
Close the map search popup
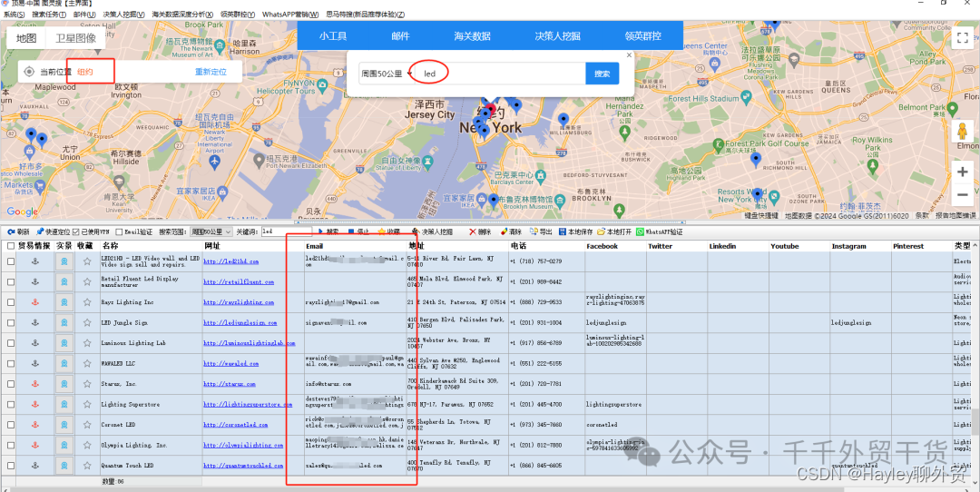(630, 55)
